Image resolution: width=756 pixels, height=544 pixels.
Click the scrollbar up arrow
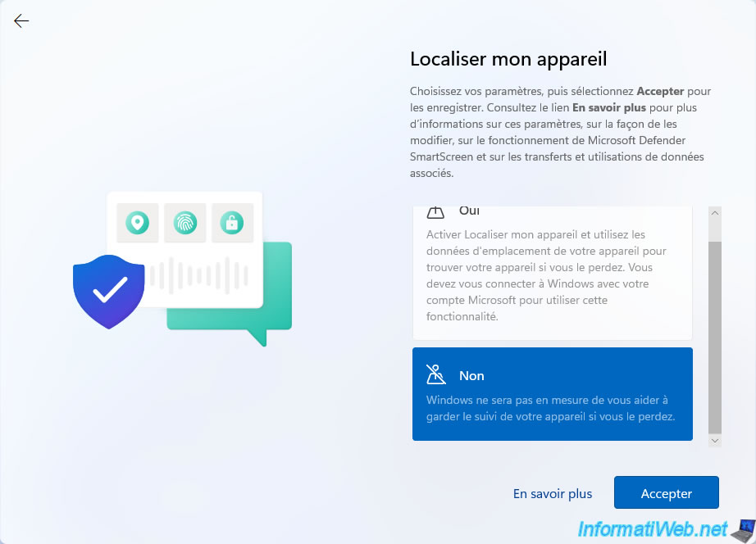(x=714, y=213)
